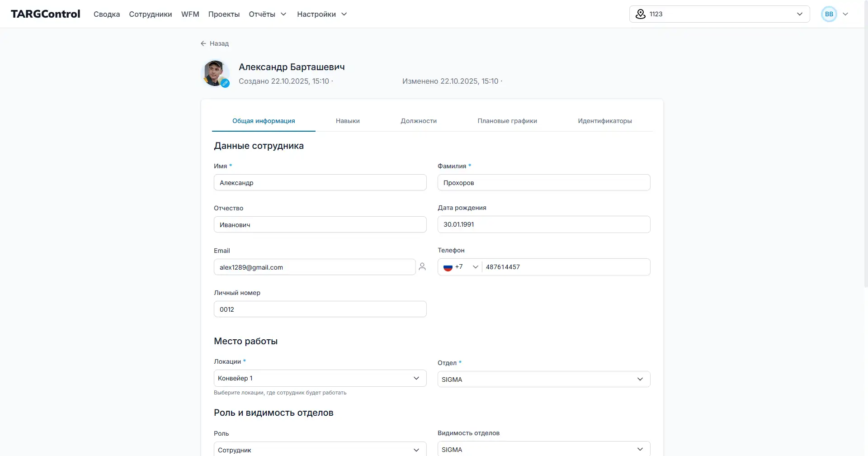The height and width of the screenshot is (456, 868).
Task: Click the employee name heading Александр Барташевич
Action: (292, 67)
